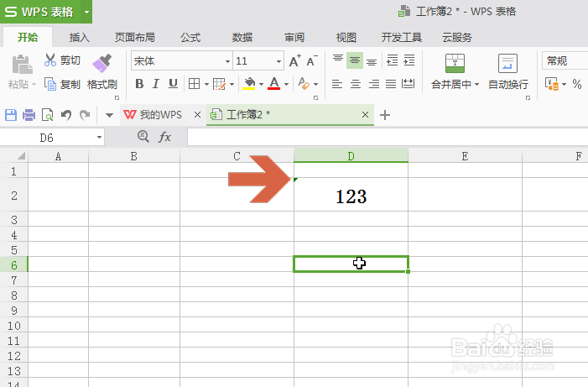Open the 视图 ribbon tab
Screen dimensions: 588x387
(x=346, y=37)
